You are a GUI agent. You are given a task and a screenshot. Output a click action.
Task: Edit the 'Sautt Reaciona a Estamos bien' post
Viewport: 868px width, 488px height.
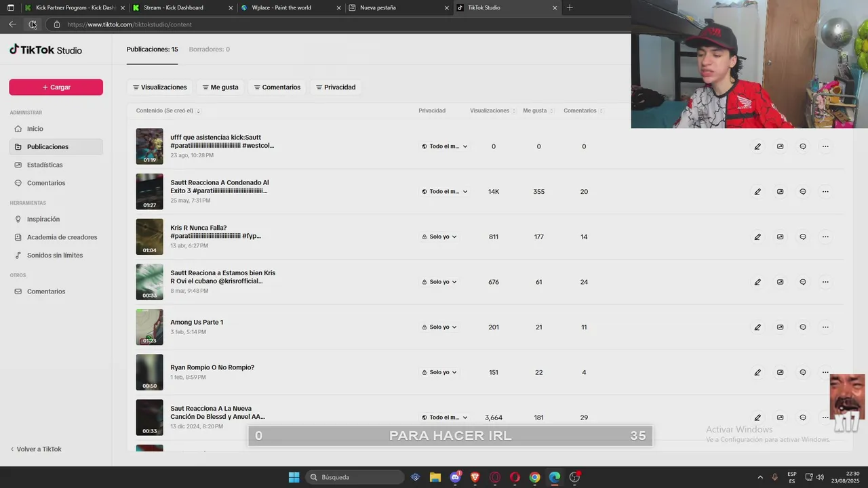click(x=757, y=282)
